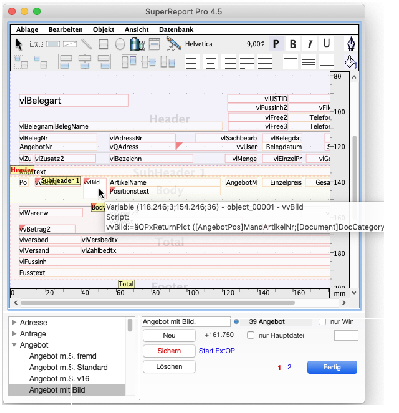The image size is (399, 413).
Task: Select the arrow pointer tool
Action: 19,44
